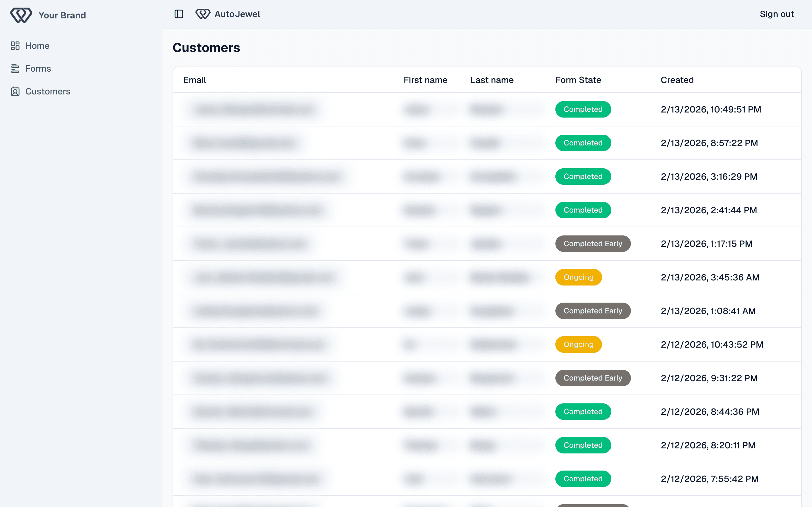Open Home from the navigation sidebar
This screenshot has height=507, width=812.
click(37, 46)
